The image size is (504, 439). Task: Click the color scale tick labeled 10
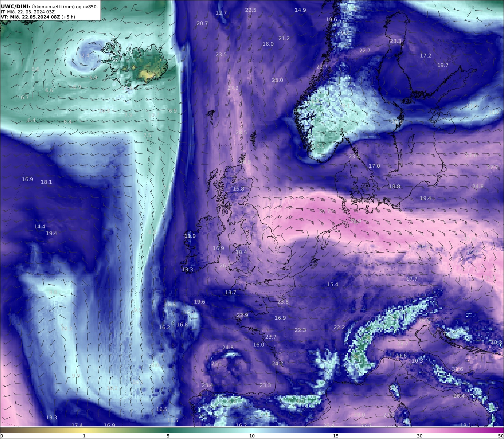coord(252,436)
